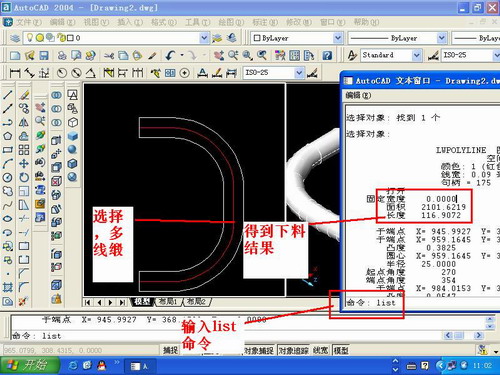Viewport: 500px width, 375px height.
Task: Open the 文件 File menu
Action: [x=29, y=22]
